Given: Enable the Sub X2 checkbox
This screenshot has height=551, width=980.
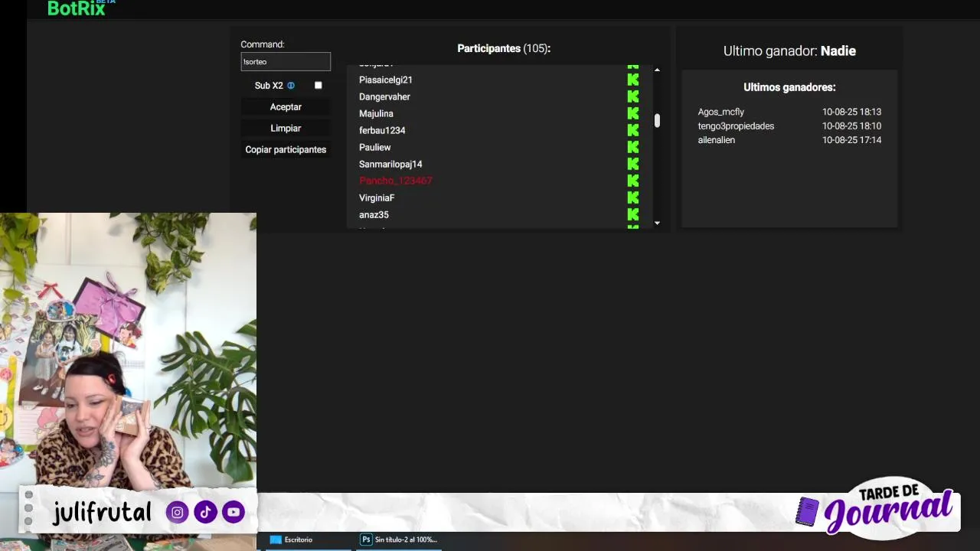Looking at the screenshot, I should click(318, 86).
